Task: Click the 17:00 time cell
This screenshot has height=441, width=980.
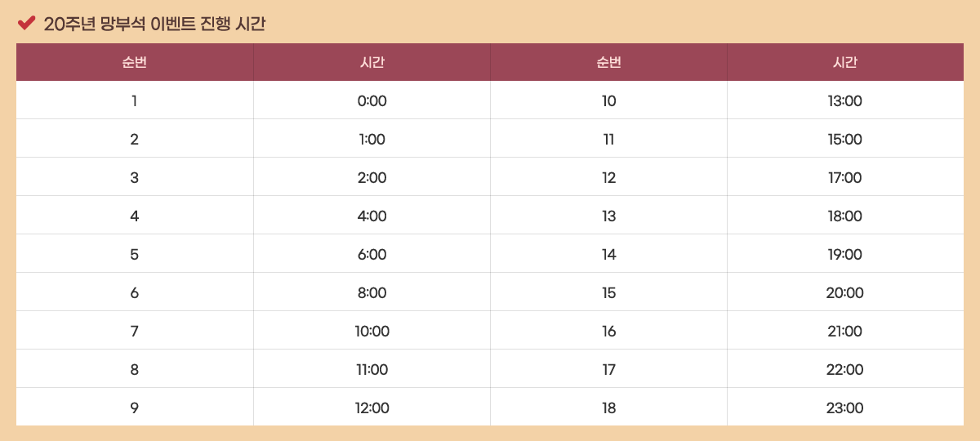Action: (844, 178)
